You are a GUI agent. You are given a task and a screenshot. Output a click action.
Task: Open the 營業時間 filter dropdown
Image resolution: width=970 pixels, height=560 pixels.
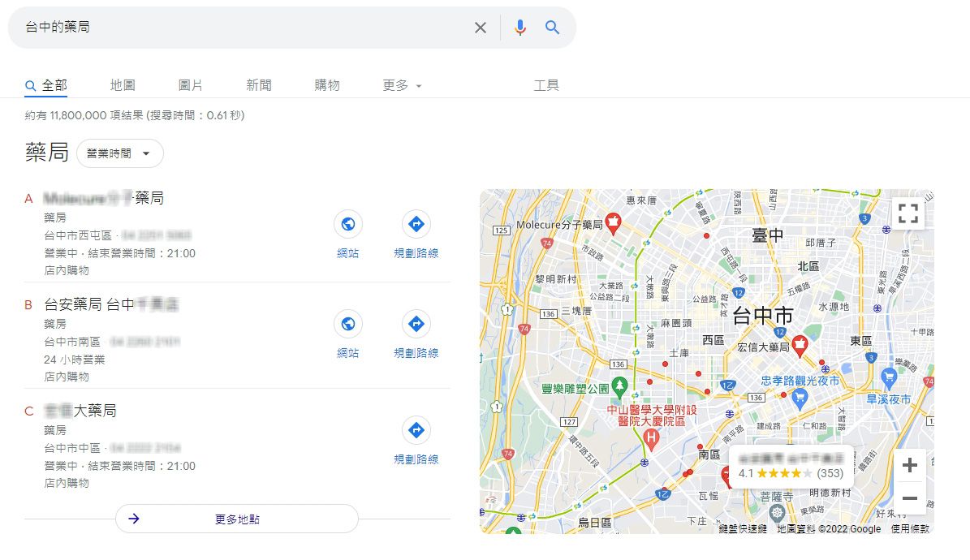point(119,153)
